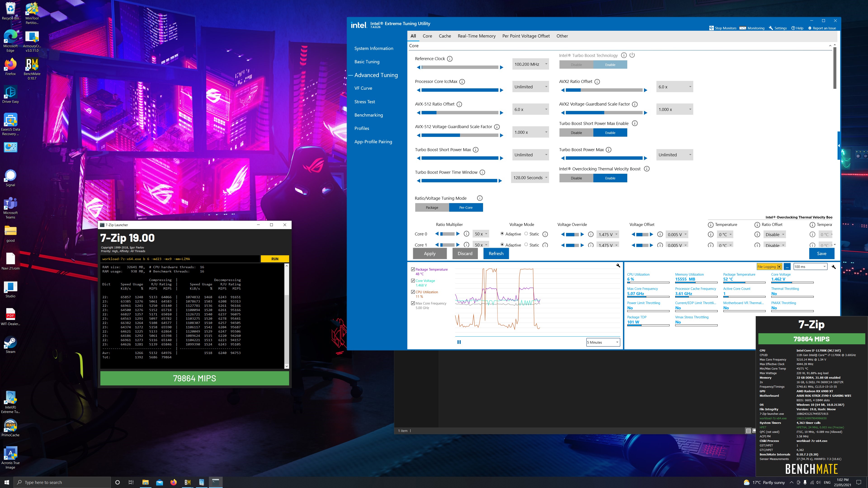
Task: Click the Refresh button
Action: [496, 253]
